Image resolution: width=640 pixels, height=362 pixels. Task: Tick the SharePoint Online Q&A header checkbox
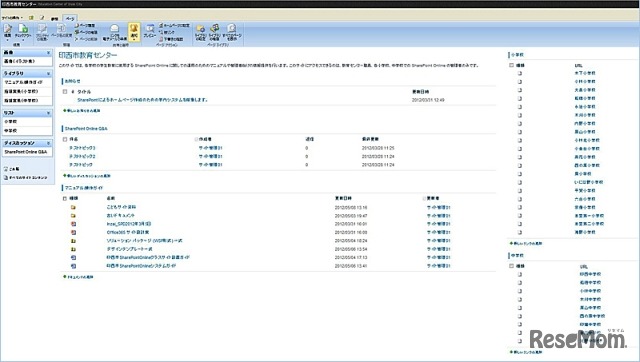(x=65, y=139)
